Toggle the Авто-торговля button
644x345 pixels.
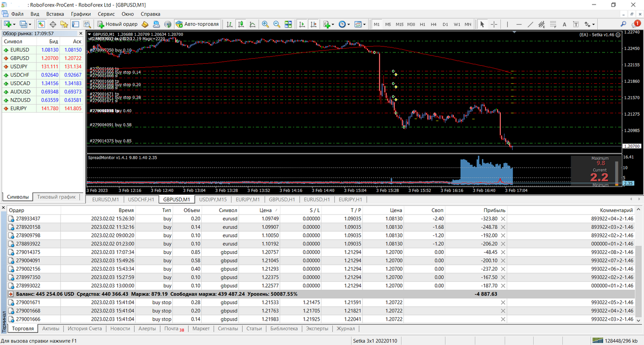pyautogui.click(x=197, y=24)
